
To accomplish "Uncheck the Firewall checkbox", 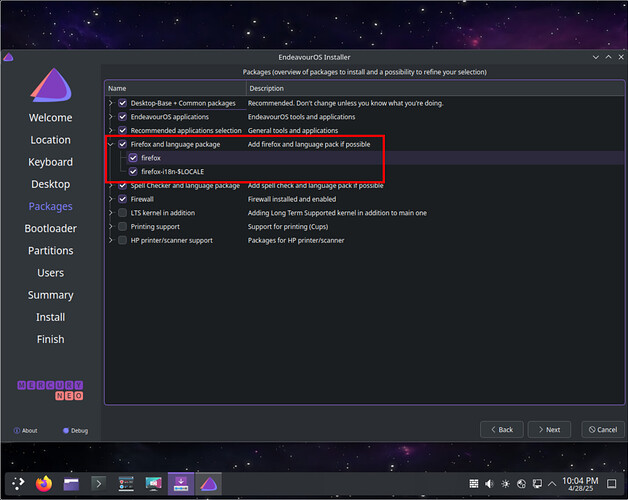I will click(123, 199).
